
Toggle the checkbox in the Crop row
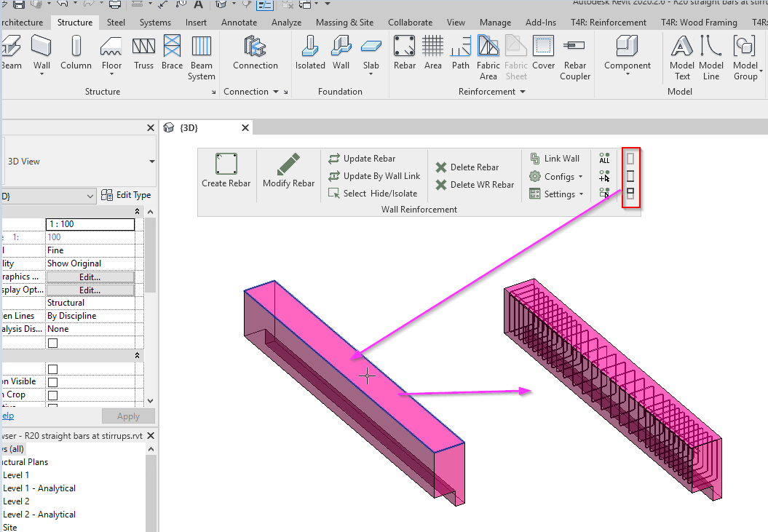(53, 395)
